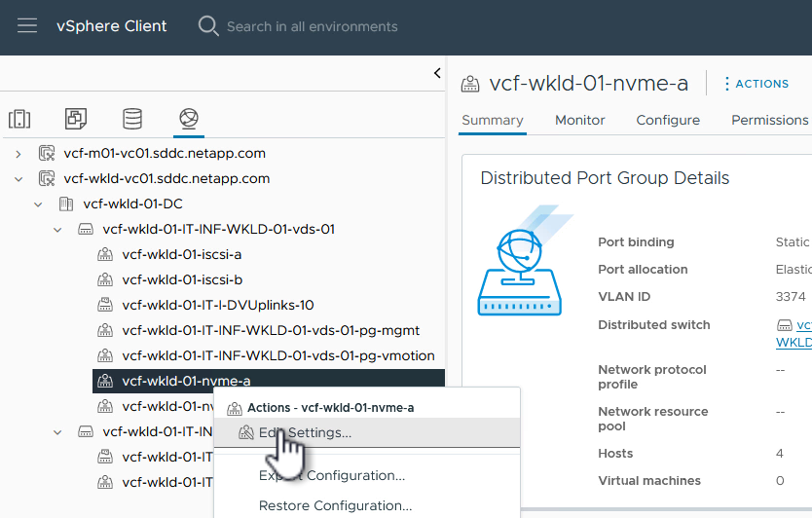Image resolution: width=812 pixels, height=518 pixels.
Task: Select the Networking inventory view icon
Action: (189, 119)
